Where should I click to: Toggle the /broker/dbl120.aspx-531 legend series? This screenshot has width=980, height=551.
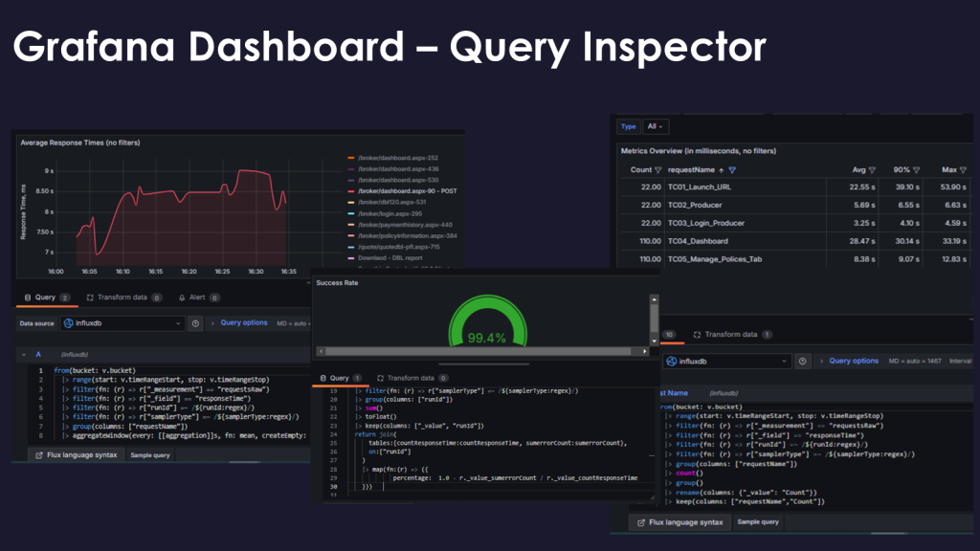391,202
